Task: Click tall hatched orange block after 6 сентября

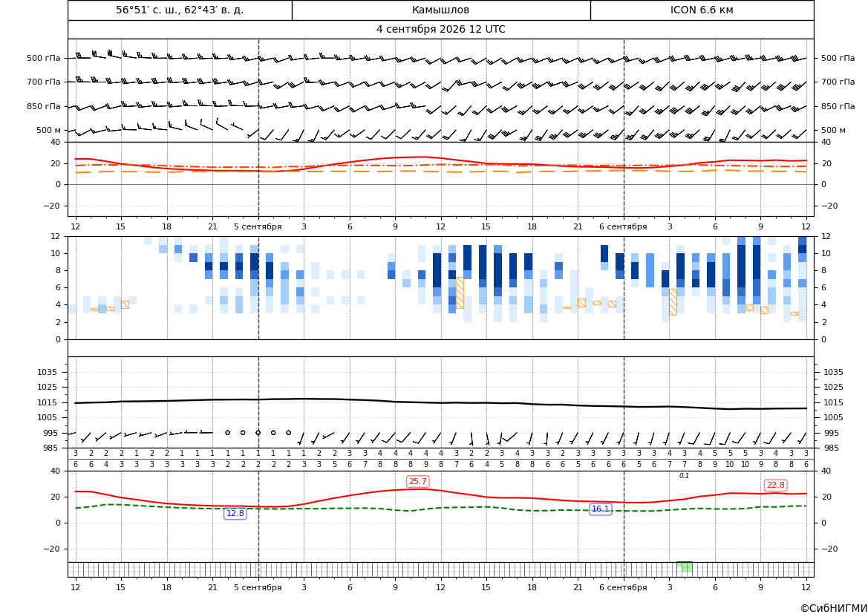Action: (x=673, y=302)
